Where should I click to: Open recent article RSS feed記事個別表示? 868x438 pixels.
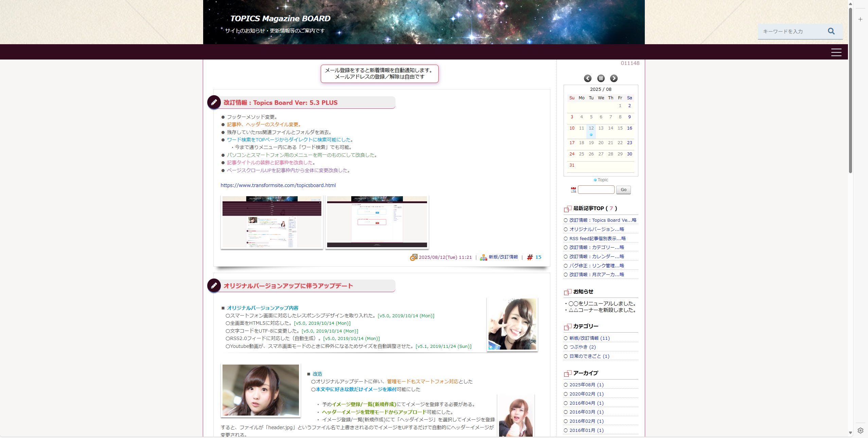597,238
